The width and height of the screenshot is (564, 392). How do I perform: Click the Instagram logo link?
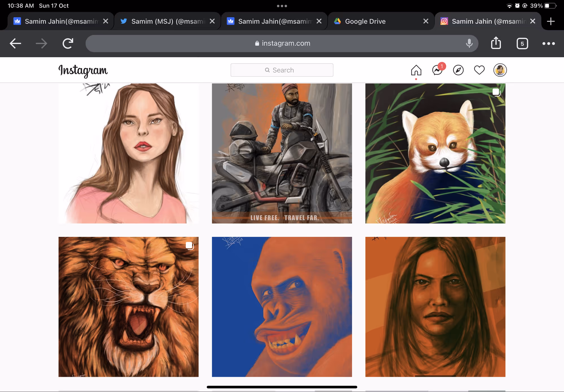83,71
